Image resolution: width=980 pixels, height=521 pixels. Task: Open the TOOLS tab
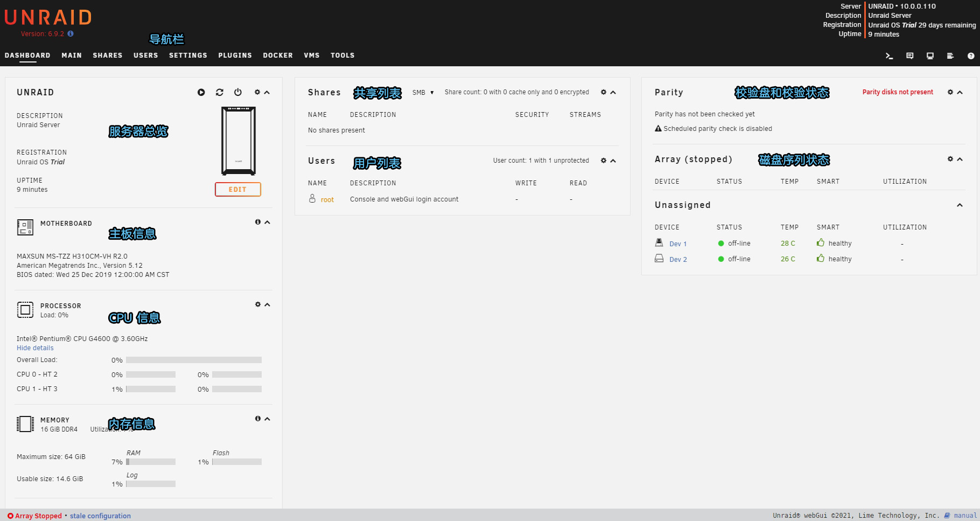pos(342,55)
